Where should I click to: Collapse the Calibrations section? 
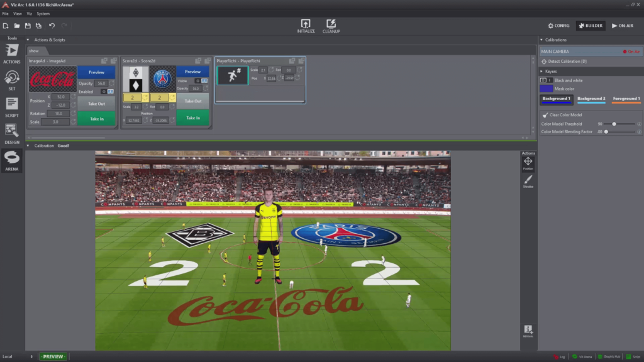coord(541,40)
